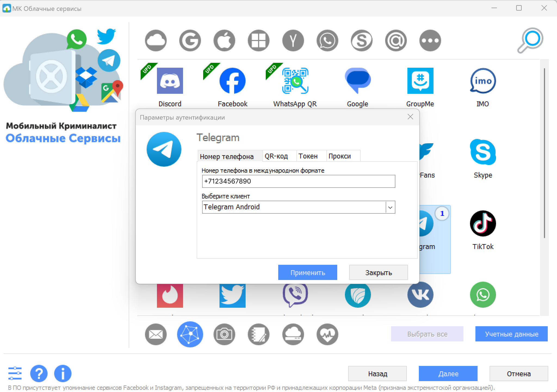This screenshot has width=557, height=392.
Task: Expand the Telegram Android client dropdown
Action: (x=390, y=207)
